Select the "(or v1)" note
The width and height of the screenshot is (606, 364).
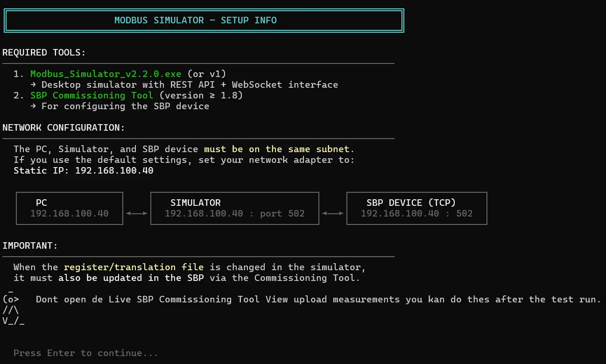207,74
